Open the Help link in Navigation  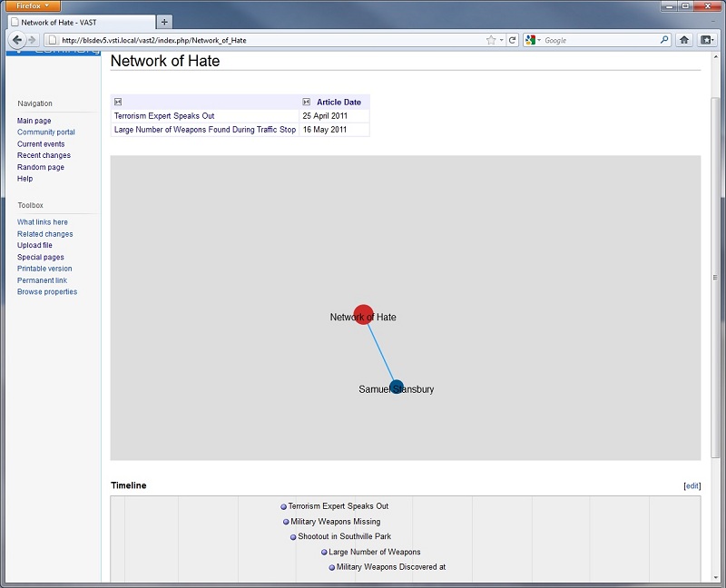click(x=25, y=179)
